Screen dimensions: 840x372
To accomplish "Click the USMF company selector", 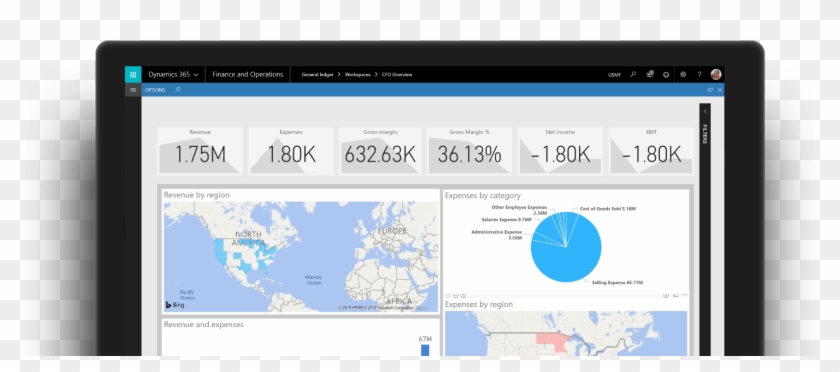I will [614, 75].
